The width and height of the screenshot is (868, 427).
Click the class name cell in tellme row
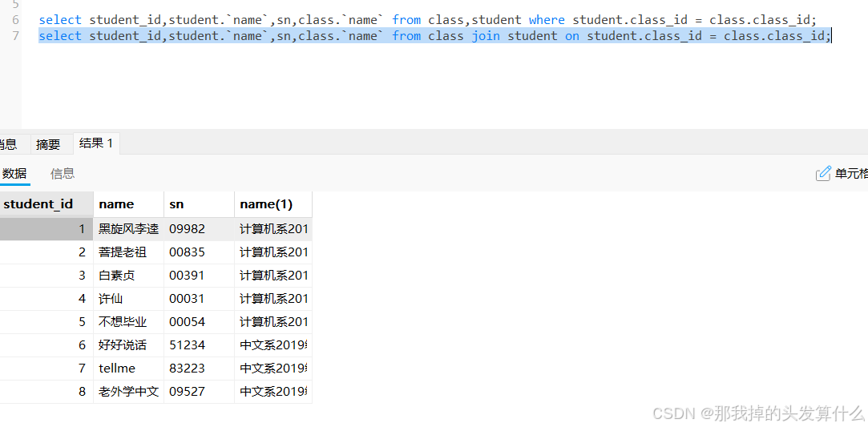pyautogui.click(x=273, y=369)
